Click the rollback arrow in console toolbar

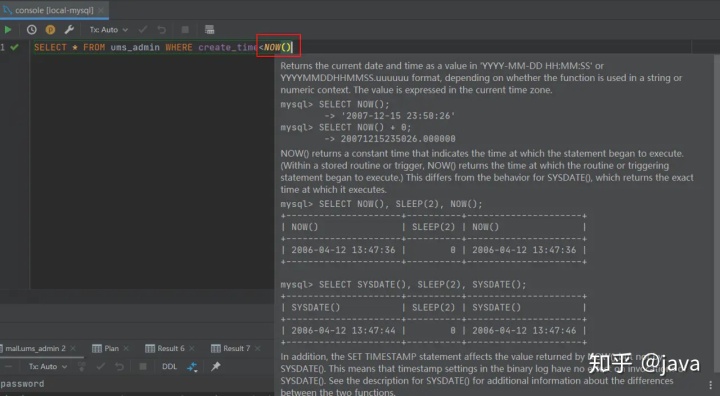(x=162, y=30)
